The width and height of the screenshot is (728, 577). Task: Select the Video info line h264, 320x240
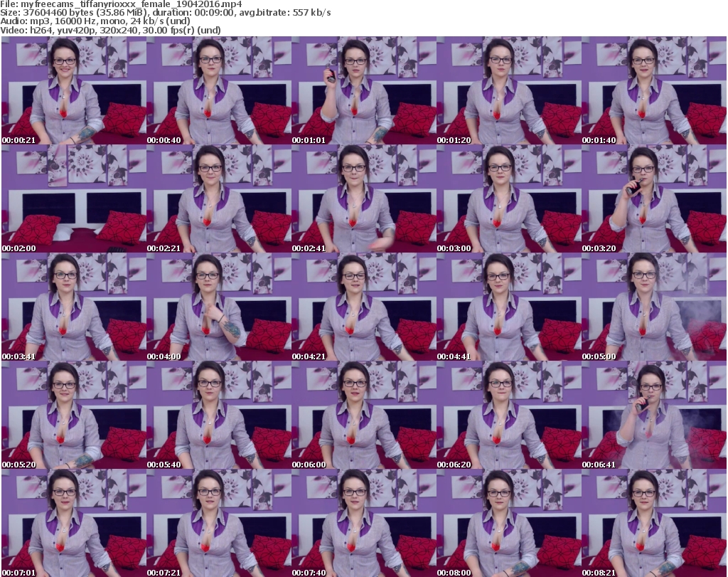pos(110,30)
